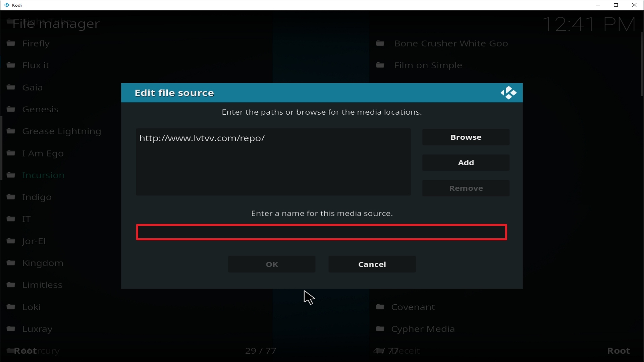Select the Flux it source label

[x=36, y=65]
